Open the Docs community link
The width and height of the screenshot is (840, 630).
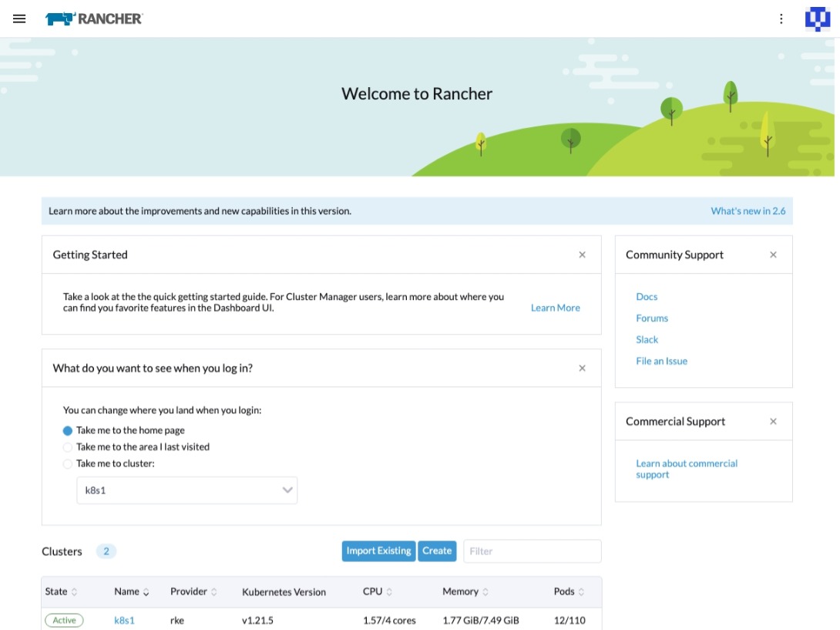(x=647, y=296)
